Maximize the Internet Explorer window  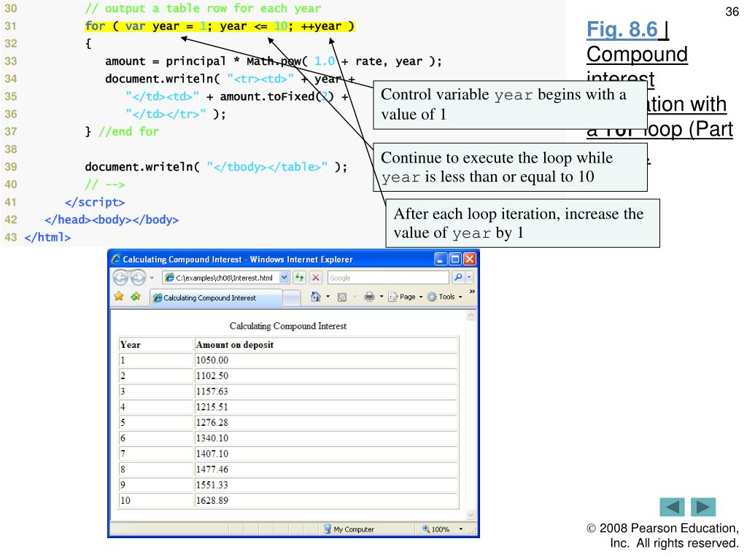point(455,259)
